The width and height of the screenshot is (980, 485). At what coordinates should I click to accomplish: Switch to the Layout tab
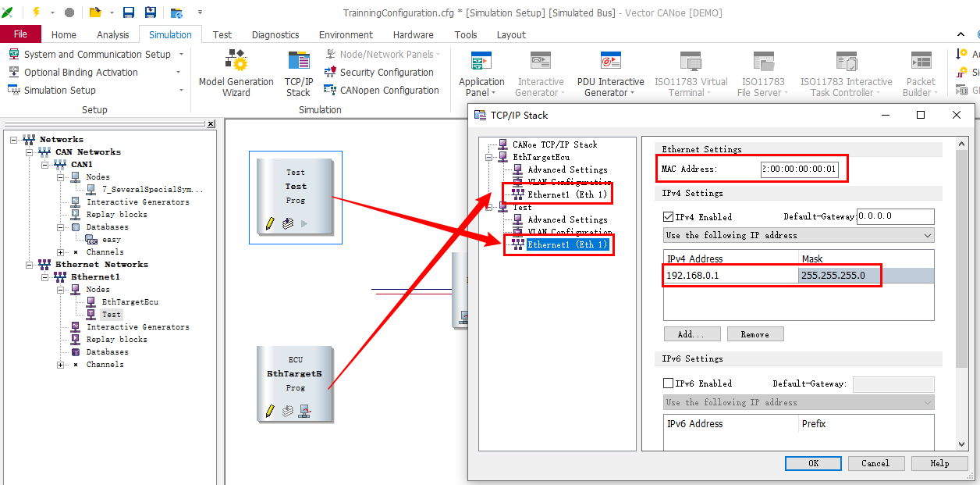pyautogui.click(x=511, y=34)
